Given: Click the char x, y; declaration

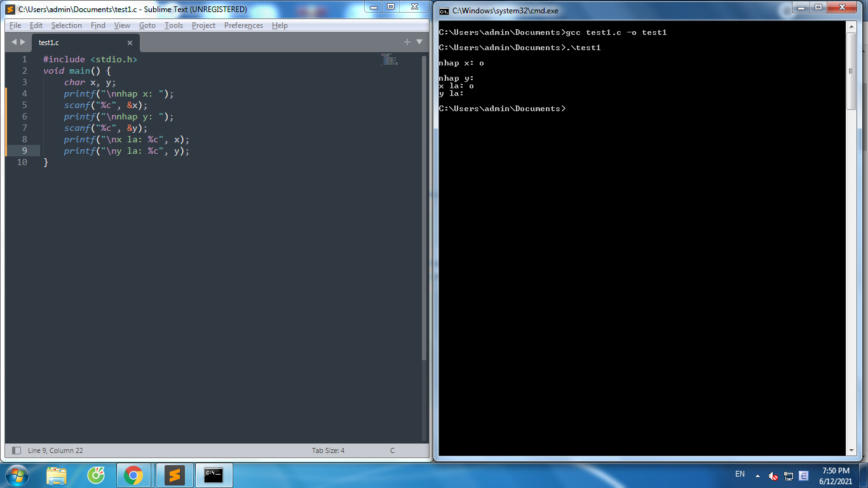Looking at the screenshot, I should click(x=90, y=82).
